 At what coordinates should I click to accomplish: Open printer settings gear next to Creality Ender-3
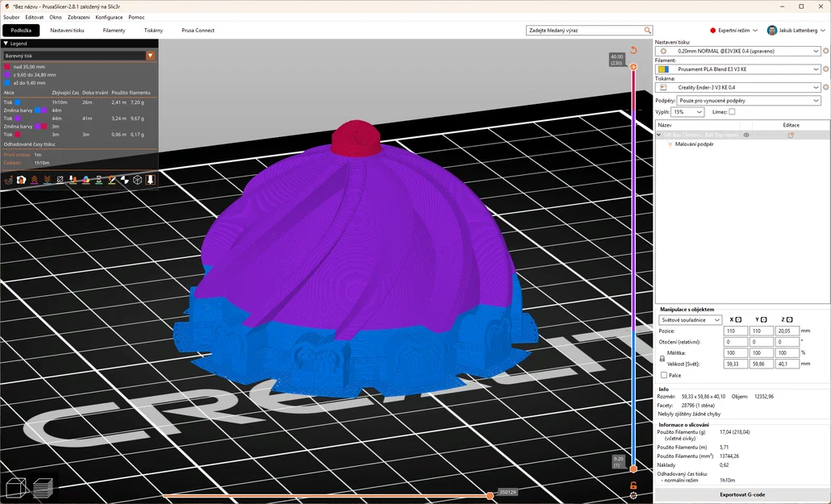click(825, 87)
